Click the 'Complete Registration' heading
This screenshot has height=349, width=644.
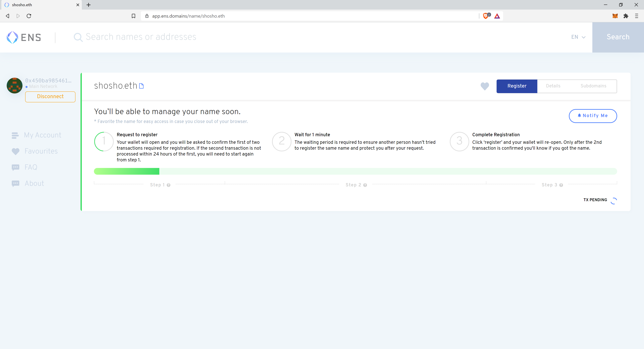[496, 135]
